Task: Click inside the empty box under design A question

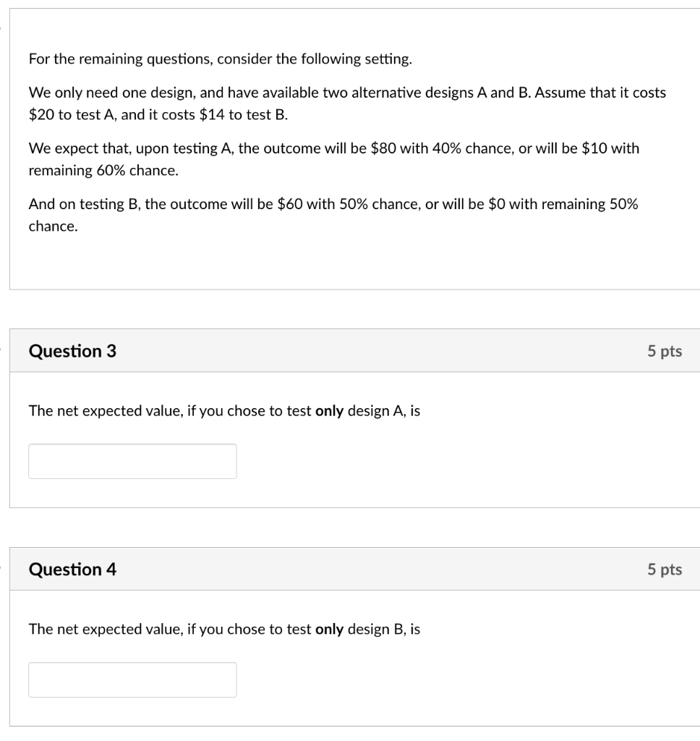Action: (132, 461)
